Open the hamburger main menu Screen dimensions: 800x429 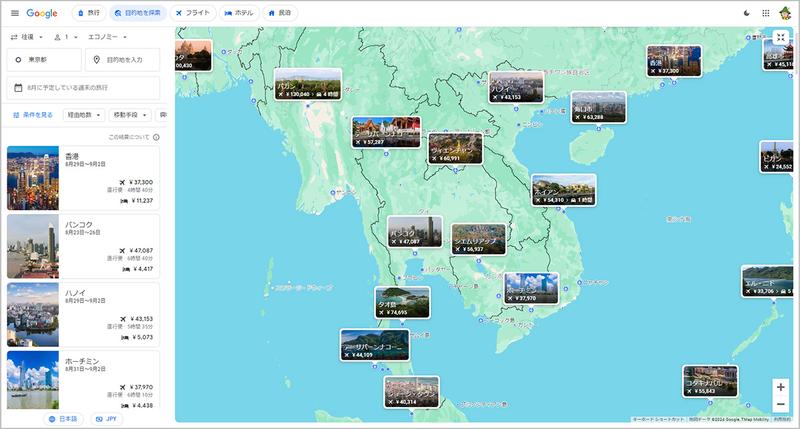pos(15,13)
